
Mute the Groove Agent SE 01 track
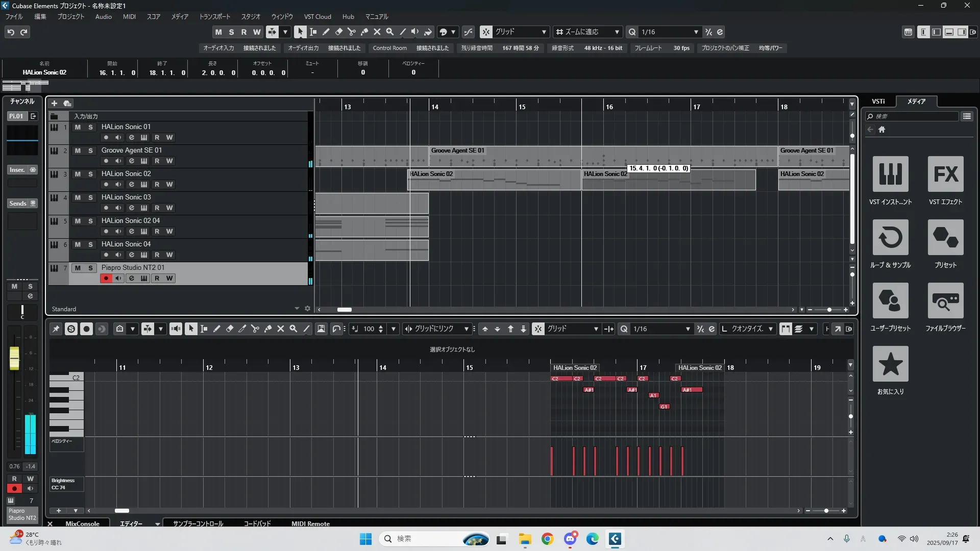[78, 151]
